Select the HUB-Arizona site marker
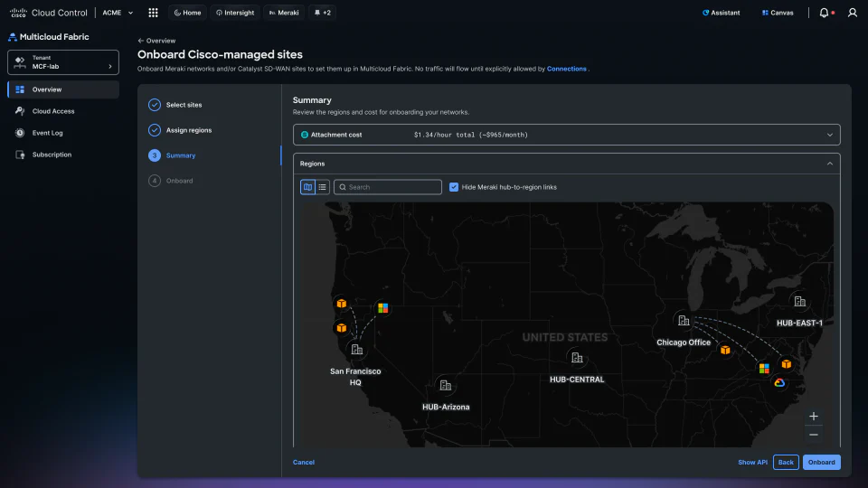 [x=445, y=385]
